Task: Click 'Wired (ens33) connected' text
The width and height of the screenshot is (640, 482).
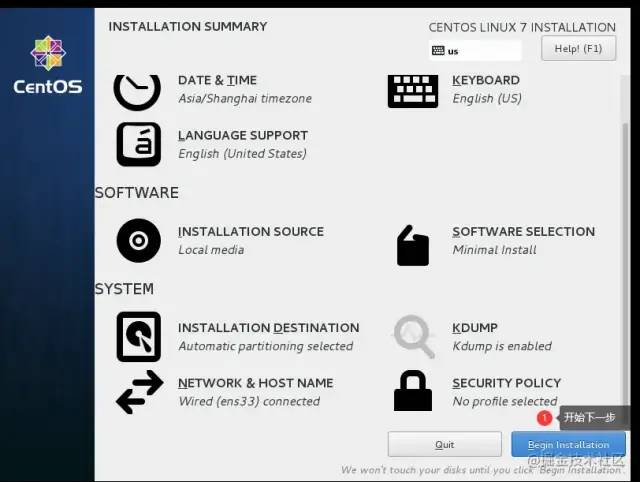Action: (x=249, y=401)
